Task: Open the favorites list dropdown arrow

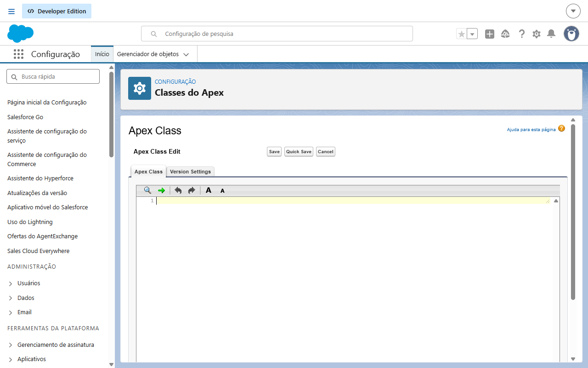Action: click(472, 34)
